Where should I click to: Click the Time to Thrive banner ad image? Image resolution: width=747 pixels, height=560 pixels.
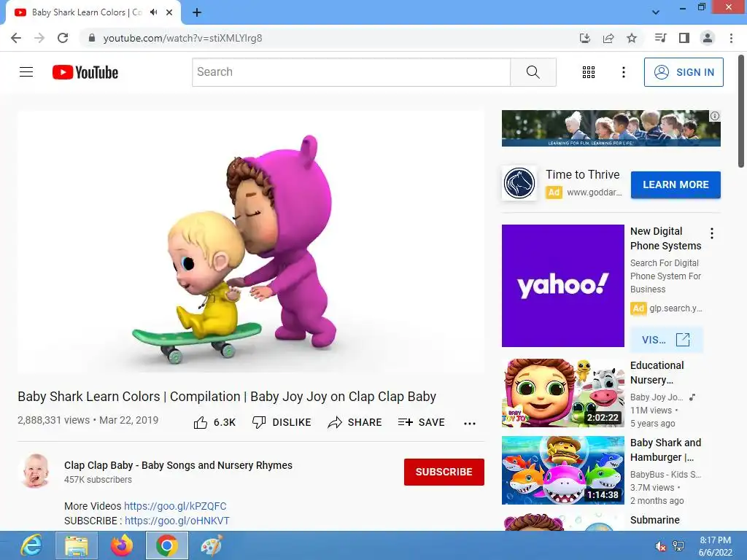pos(611,128)
